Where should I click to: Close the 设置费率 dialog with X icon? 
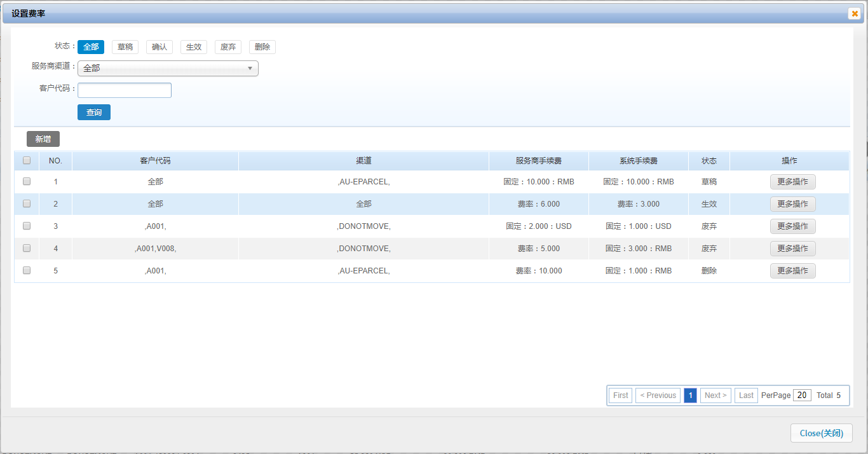coord(855,13)
